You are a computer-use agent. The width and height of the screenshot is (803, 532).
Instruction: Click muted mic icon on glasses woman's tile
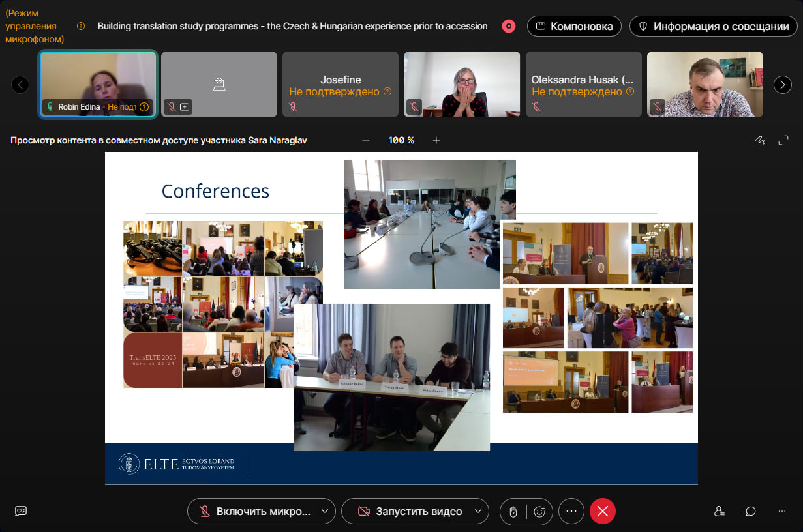[414, 107]
